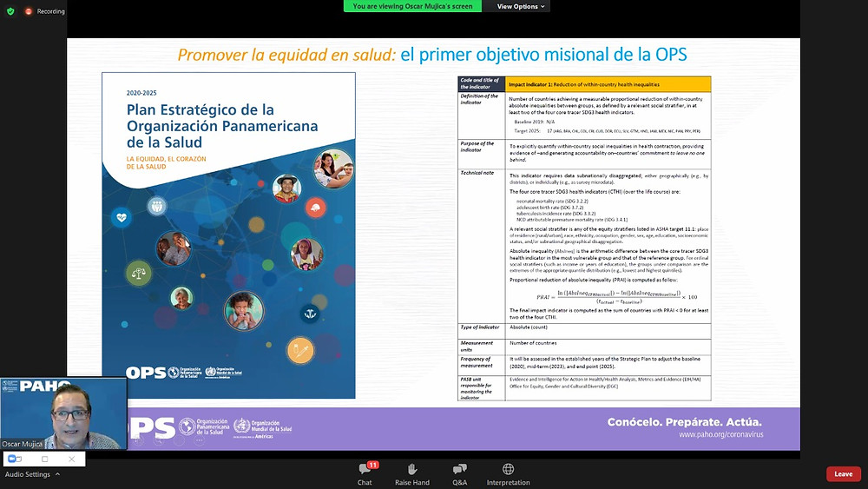Expand the Audio Settings caret
Viewport: 868px width, 489px height.
click(x=57, y=474)
